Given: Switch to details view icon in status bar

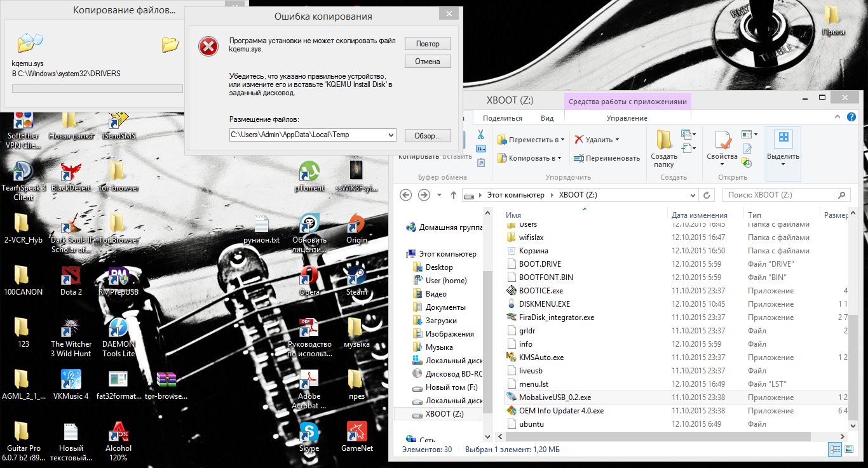Looking at the screenshot, I should pyautogui.click(x=836, y=449).
